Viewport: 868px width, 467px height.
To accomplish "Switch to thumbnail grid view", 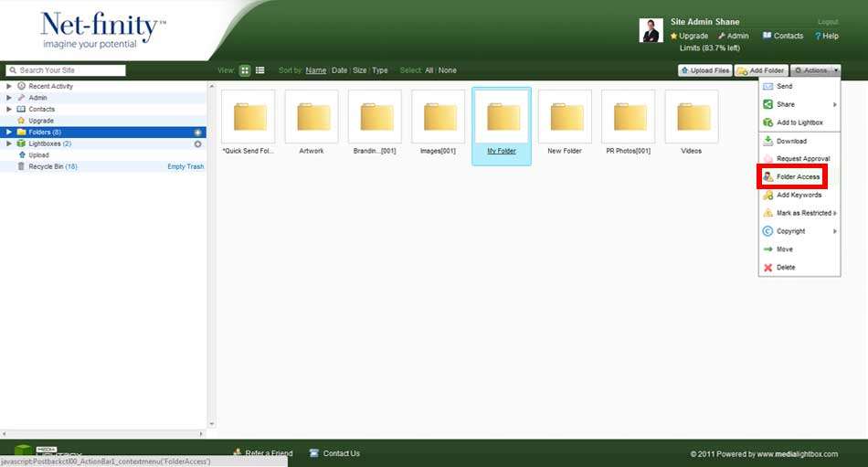I will point(246,70).
